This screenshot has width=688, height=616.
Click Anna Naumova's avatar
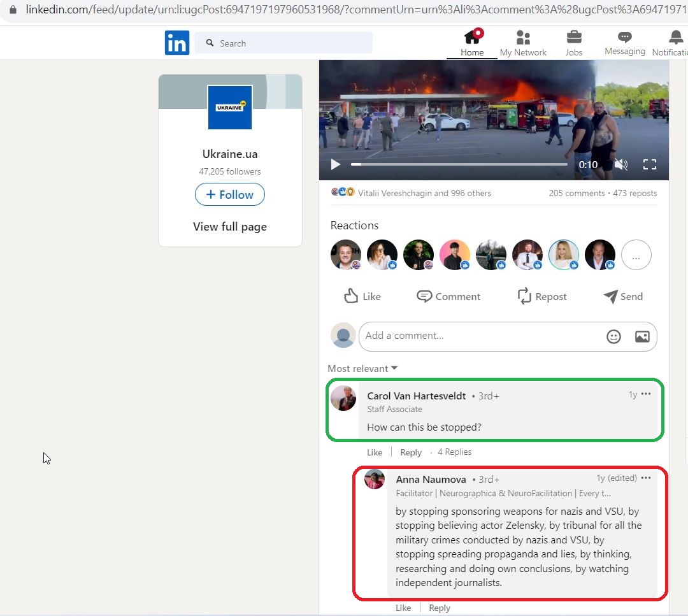375,479
